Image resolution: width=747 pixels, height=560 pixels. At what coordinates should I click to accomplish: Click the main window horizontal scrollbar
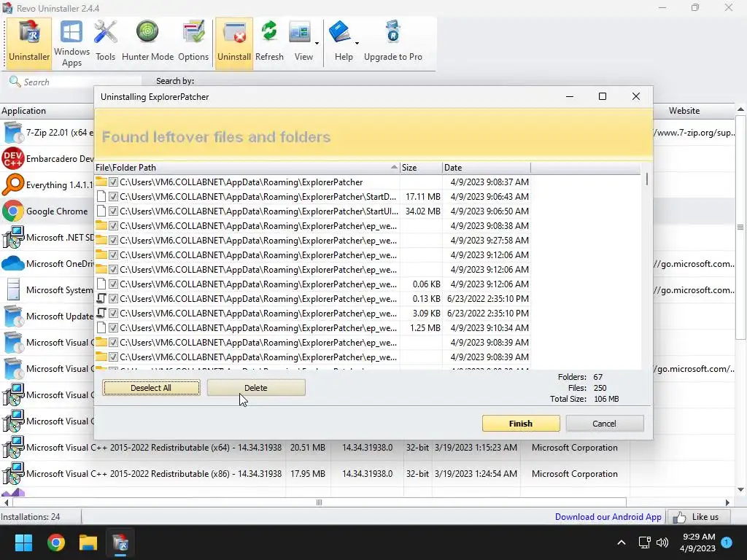coord(320,502)
